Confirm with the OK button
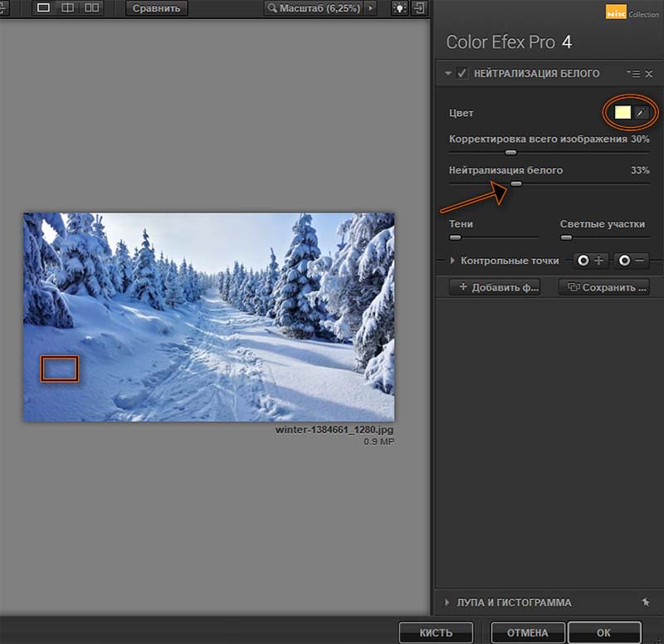 [604, 632]
